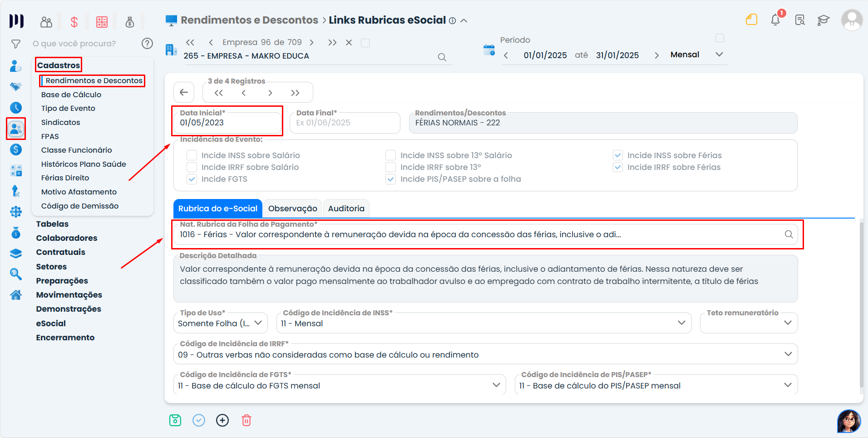Viewport: 868px width, 438px height.
Task: Open notifications bell with red badge
Action: coord(775,20)
